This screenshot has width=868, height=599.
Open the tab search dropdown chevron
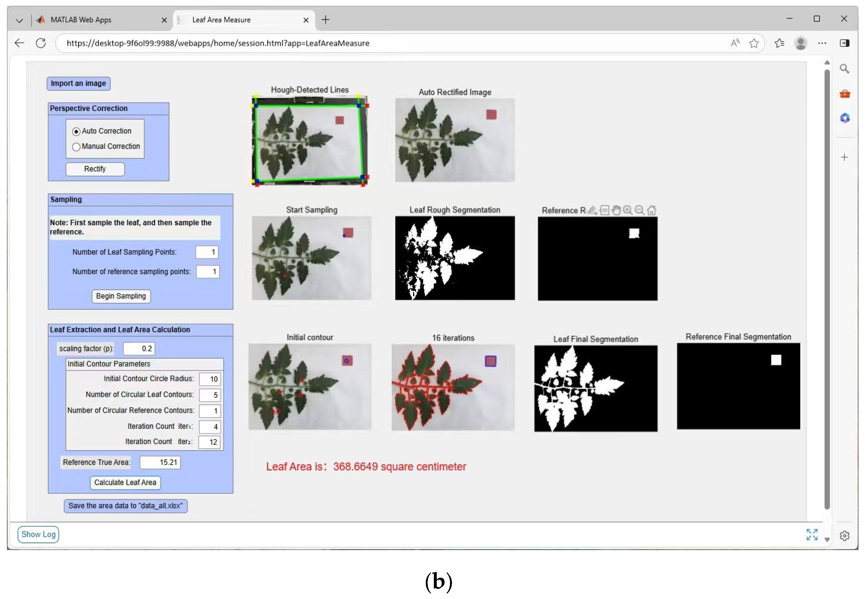click(19, 20)
